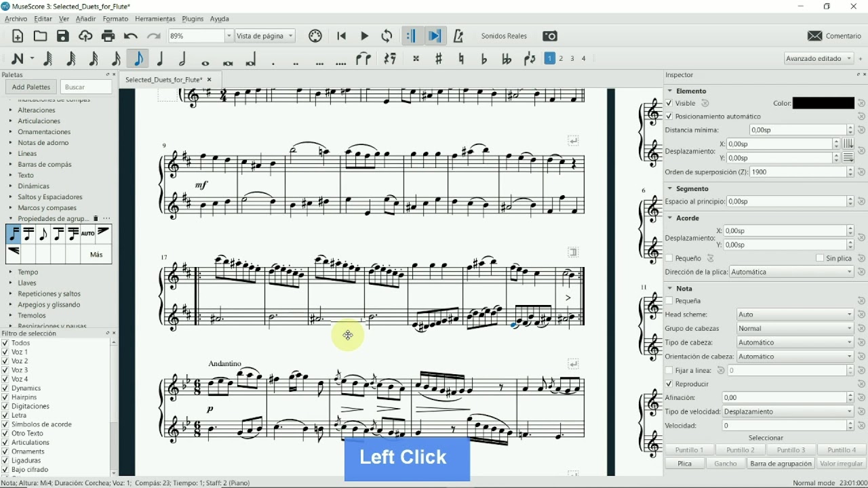
Task: Click the Distancia mínima value field
Action: point(798,130)
